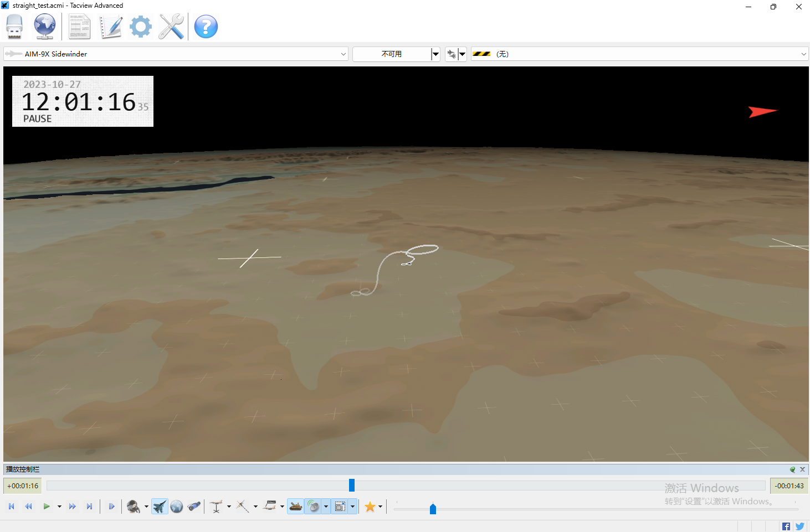Click the elapsed time +00:01:16 box
This screenshot has height=532, width=810.
tap(23, 486)
